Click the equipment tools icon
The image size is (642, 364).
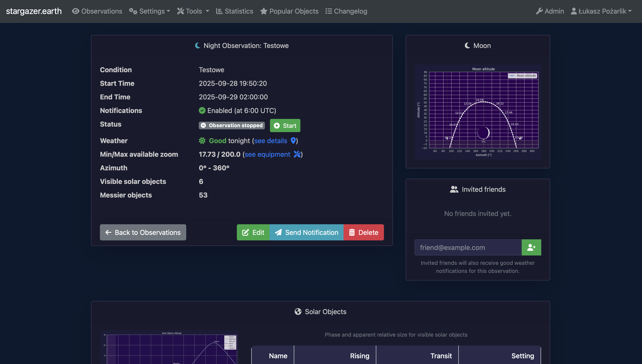pyautogui.click(x=297, y=154)
